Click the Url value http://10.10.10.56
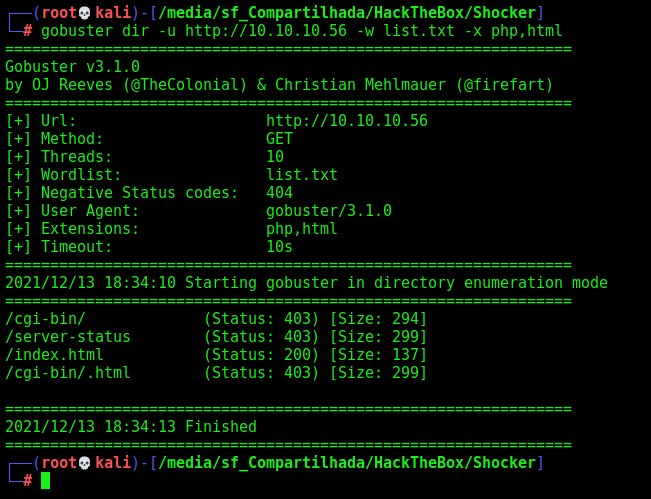The height and width of the screenshot is (499, 651). click(347, 121)
